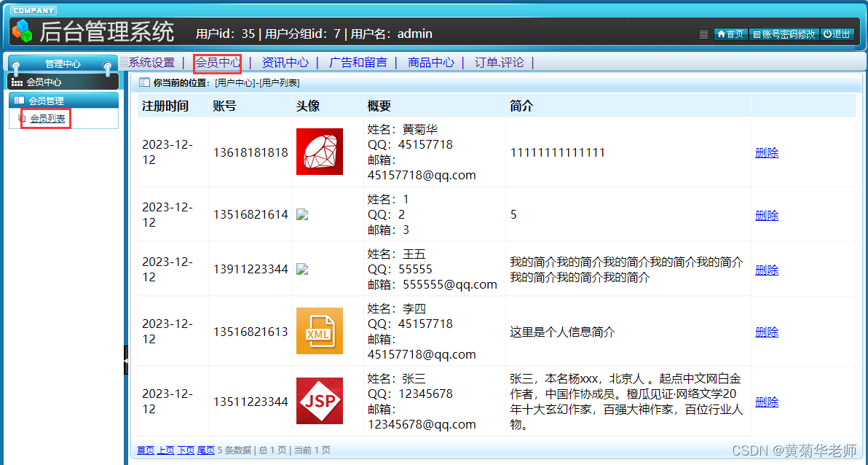Click the icon beside 会员列表
This screenshot has width=868, height=465.
pos(23,118)
